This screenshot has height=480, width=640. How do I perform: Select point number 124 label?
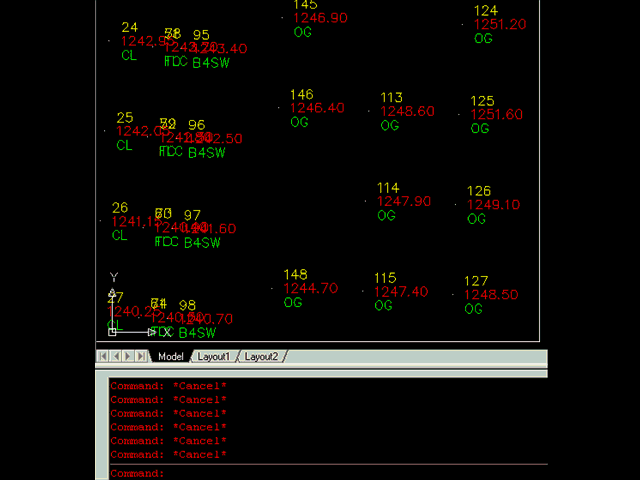pyautogui.click(x=486, y=11)
